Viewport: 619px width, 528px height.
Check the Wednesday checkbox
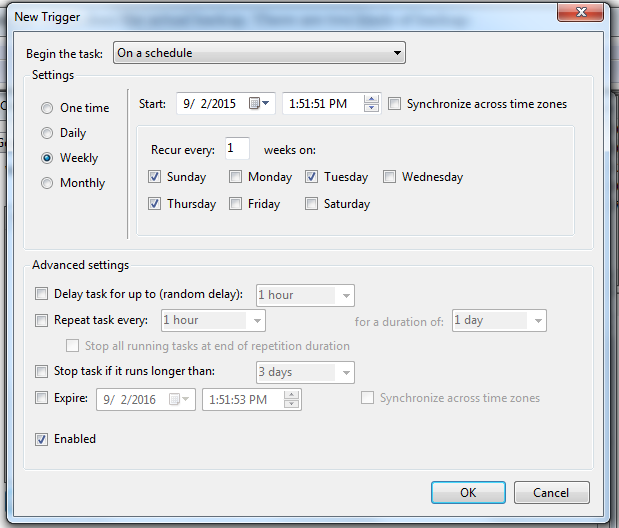tap(389, 177)
